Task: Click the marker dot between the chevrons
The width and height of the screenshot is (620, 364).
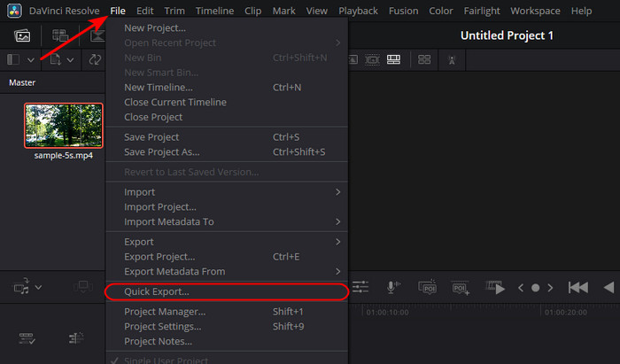Action: point(535,288)
